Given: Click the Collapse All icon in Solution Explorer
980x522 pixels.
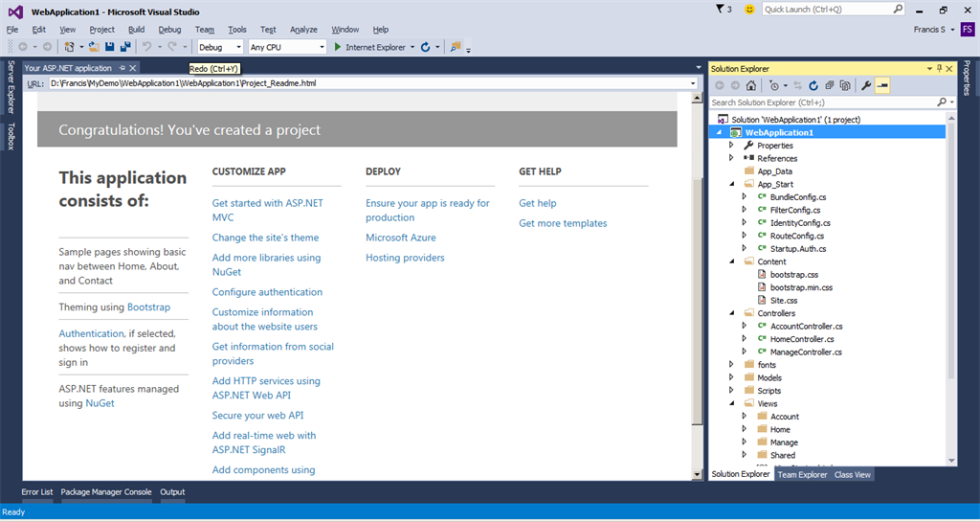Looking at the screenshot, I should pos(830,85).
